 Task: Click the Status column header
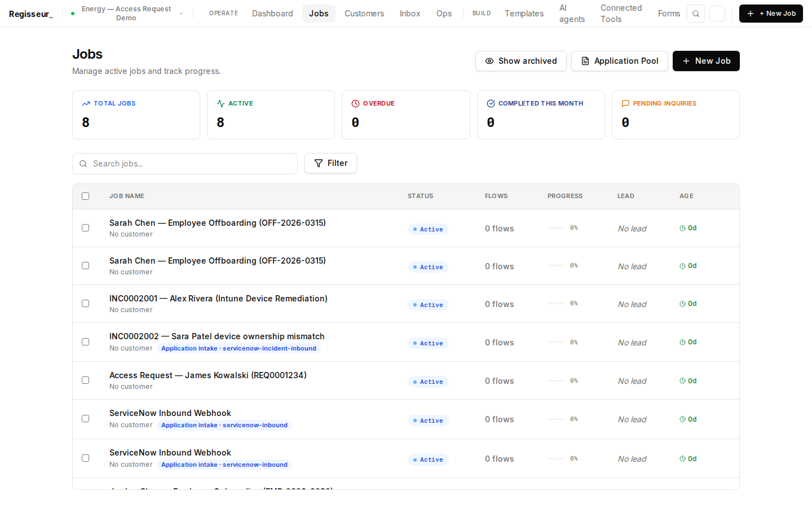pos(421,196)
